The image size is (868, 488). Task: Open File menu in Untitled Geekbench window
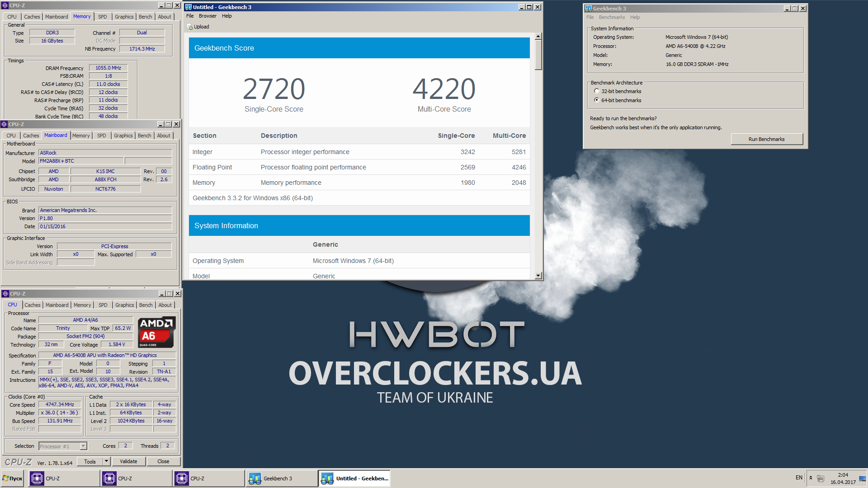click(x=190, y=16)
